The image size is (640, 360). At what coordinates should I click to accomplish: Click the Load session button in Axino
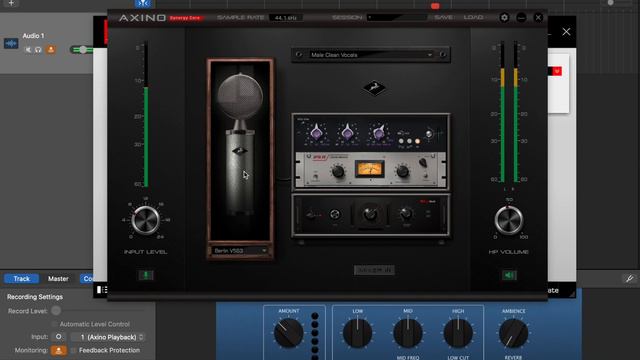pos(473,18)
